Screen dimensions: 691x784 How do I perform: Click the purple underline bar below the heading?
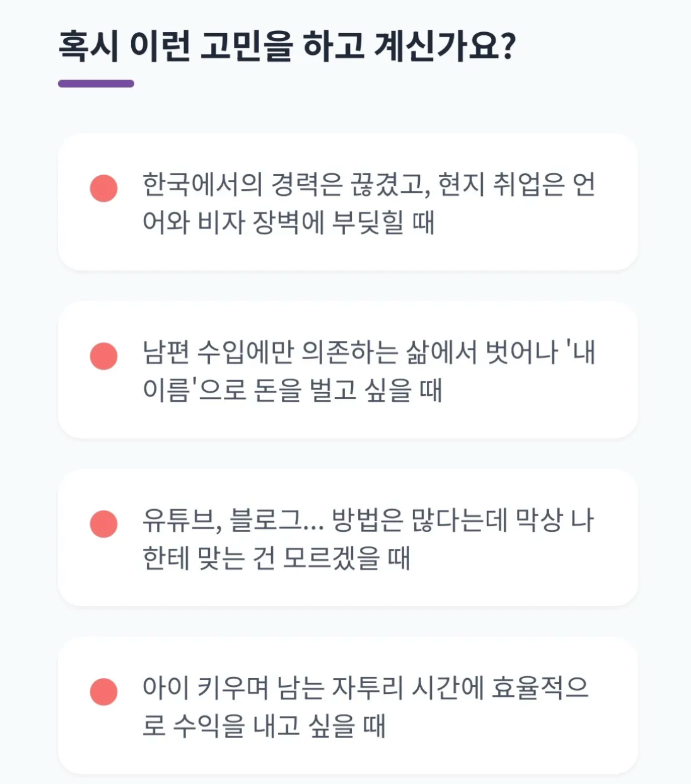click(x=96, y=84)
